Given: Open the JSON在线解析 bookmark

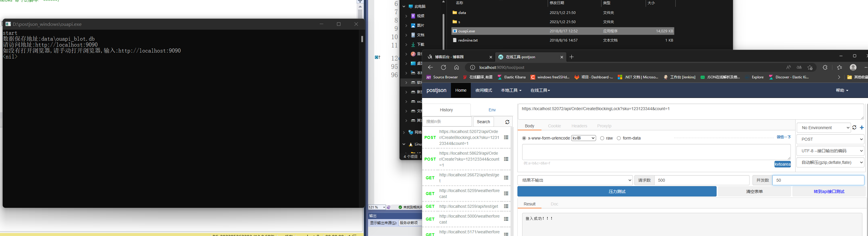Looking at the screenshot, I should pyautogui.click(x=720, y=77).
